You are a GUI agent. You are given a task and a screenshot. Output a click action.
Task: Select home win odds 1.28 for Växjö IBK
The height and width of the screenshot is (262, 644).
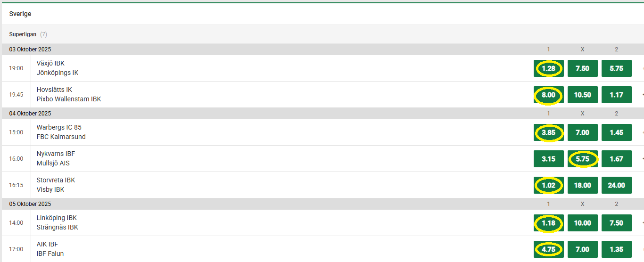(x=548, y=68)
